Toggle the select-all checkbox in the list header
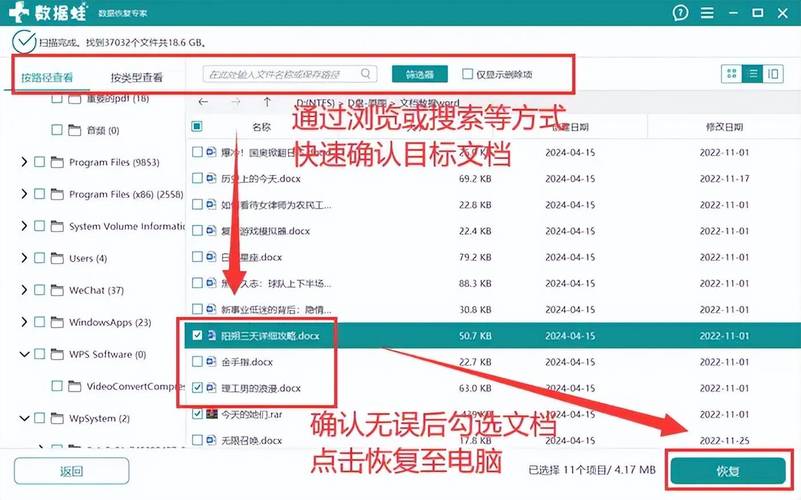 pos(197,126)
